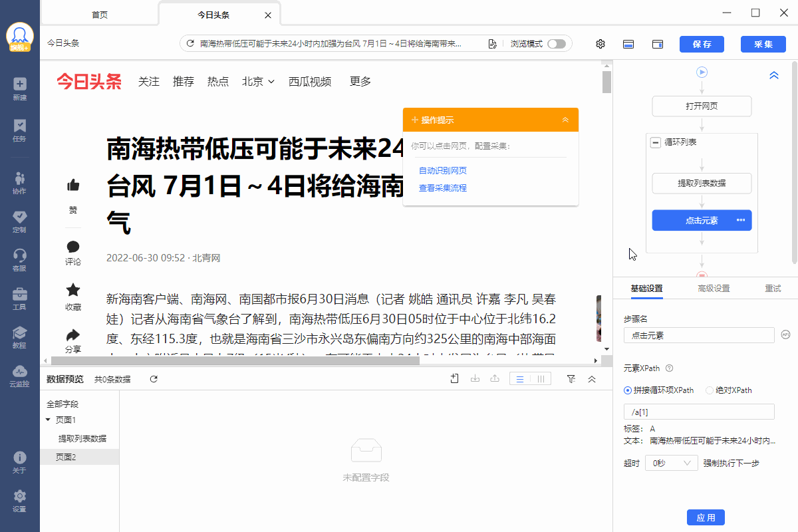Open 工具 toolbox in the sidebar
This screenshot has height=532, width=798.
click(20, 299)
